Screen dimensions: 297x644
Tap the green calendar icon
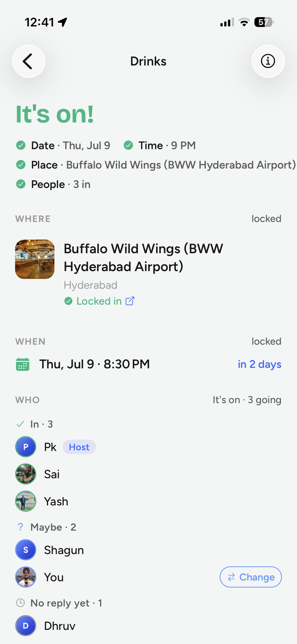coord(23,364)
